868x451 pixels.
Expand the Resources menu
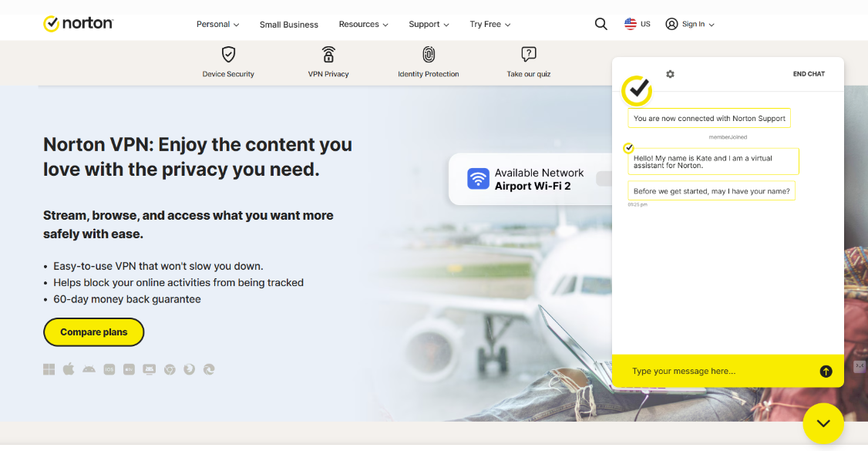pos(363,25)
